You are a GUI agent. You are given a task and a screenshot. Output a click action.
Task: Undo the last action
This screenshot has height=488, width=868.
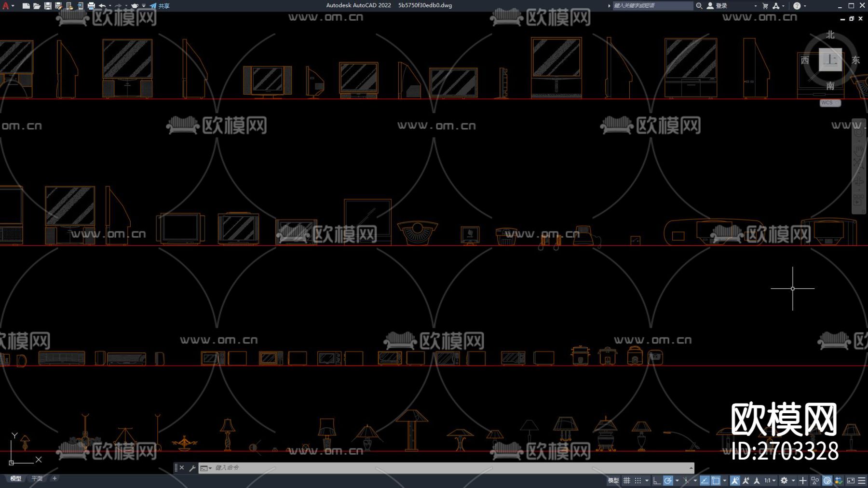102,6
